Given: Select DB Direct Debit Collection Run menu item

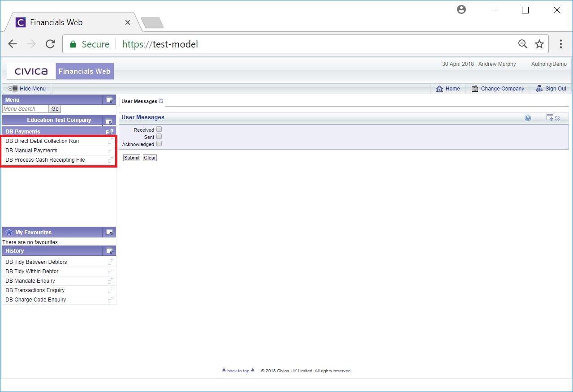Looking at the screenshot, I should 42,141.
